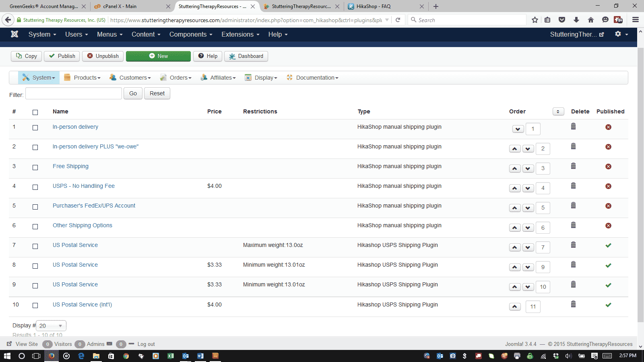Check the USPS - No Handling Fee checkbox
Screen dimensions: 644x362
pos(35,187)
